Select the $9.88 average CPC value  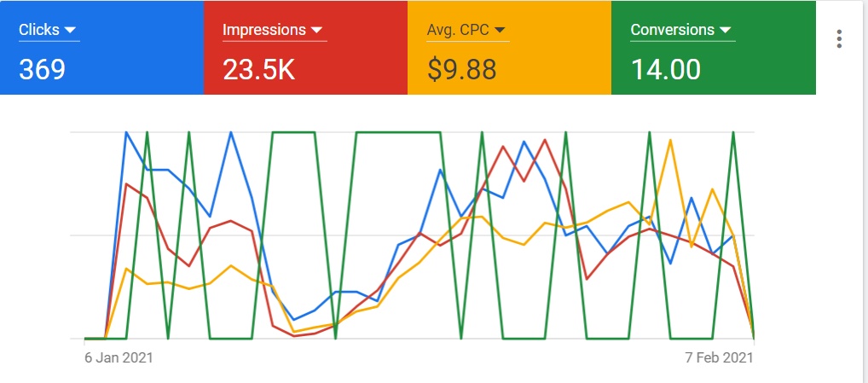pyautogui.click(x=461, y=69)
